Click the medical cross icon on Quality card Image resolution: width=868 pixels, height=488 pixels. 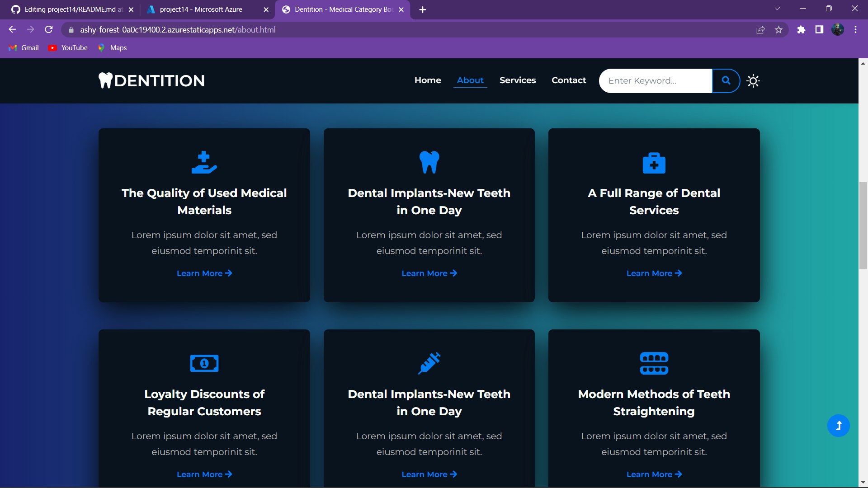pos(204,163)
